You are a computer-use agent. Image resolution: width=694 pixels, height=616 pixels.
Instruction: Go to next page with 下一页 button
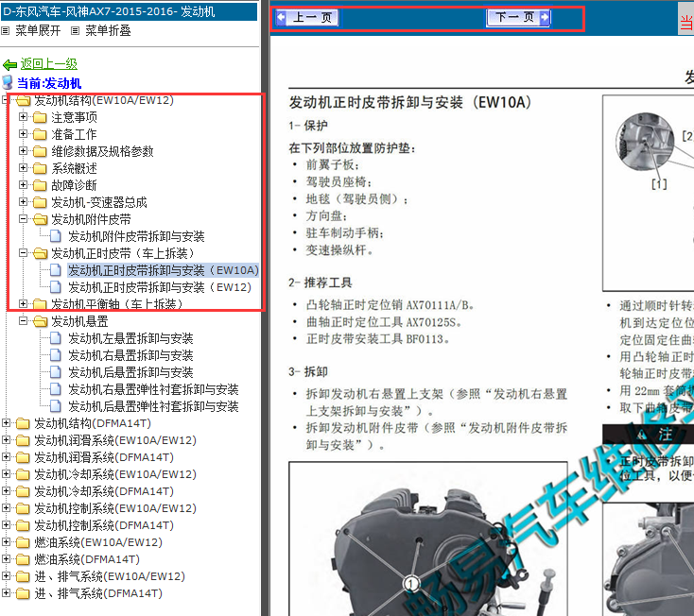tap(518, 18)
